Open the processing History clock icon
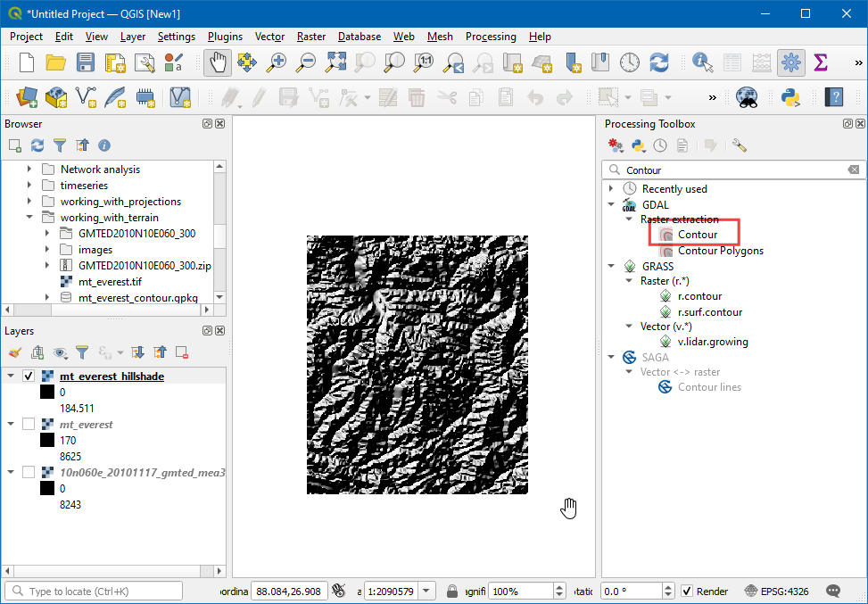The height and width of the screenshot is (604, 868). [x=660, y=145]
